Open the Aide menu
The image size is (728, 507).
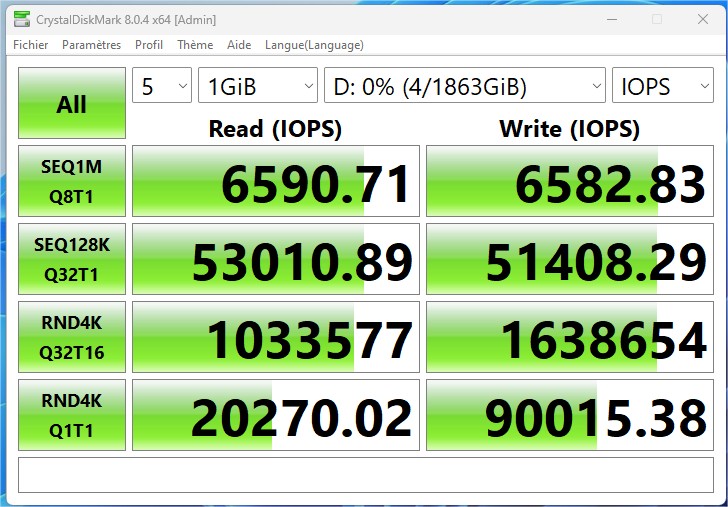click(239, 45)
